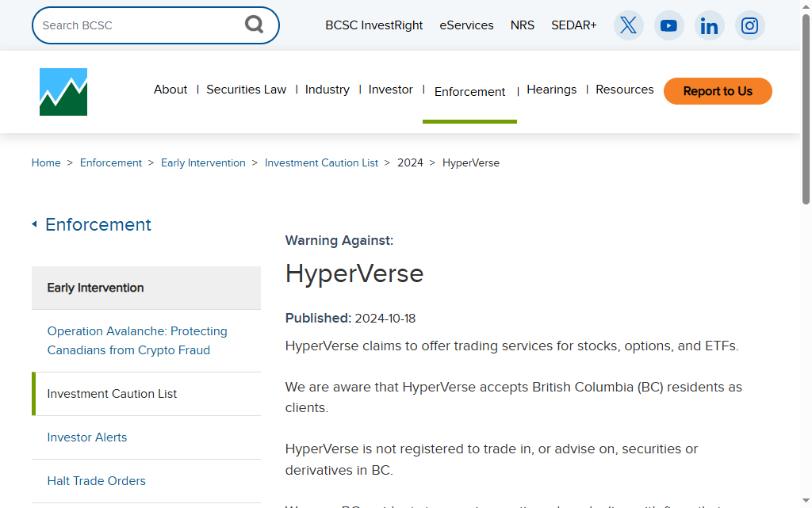
Task: Open the SEDAR+ link
Action: tap(573, 25)
